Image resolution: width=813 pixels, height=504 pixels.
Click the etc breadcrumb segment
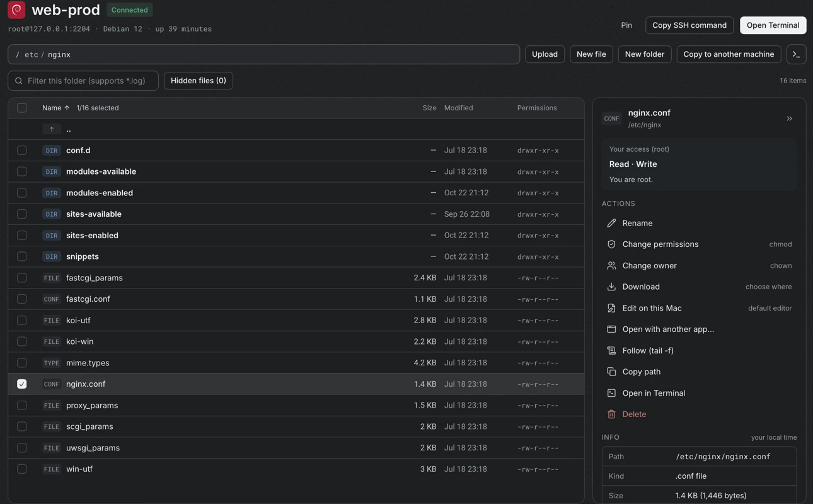point(32,55)
